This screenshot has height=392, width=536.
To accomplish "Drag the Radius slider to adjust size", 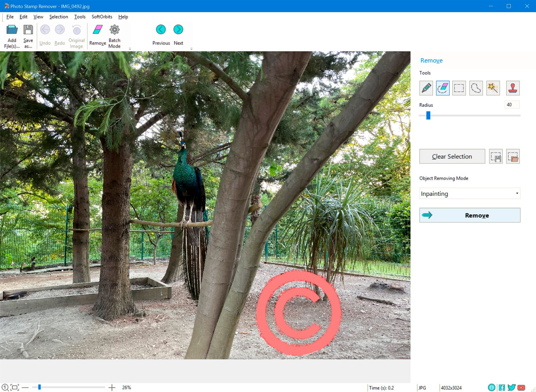I will point(428,116).
